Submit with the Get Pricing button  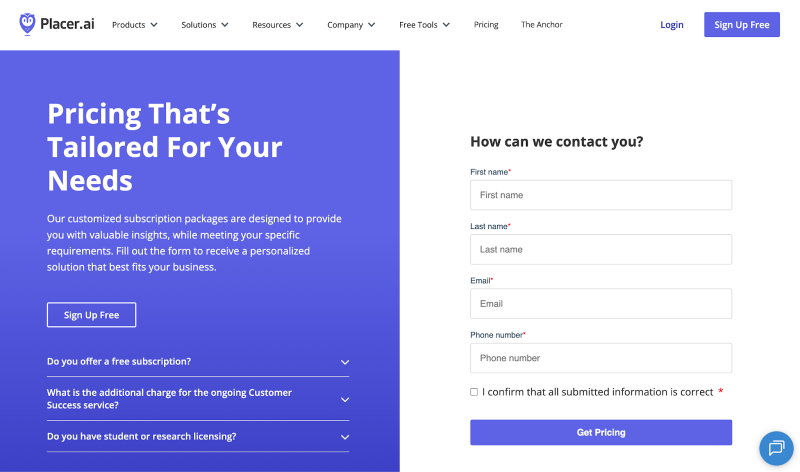[x=601, y=432]
